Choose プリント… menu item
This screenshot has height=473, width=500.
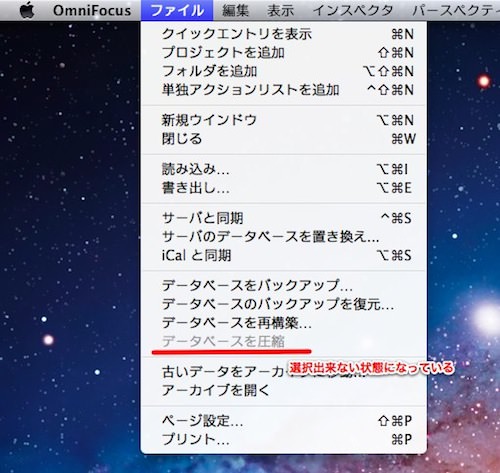coord(284,440)
